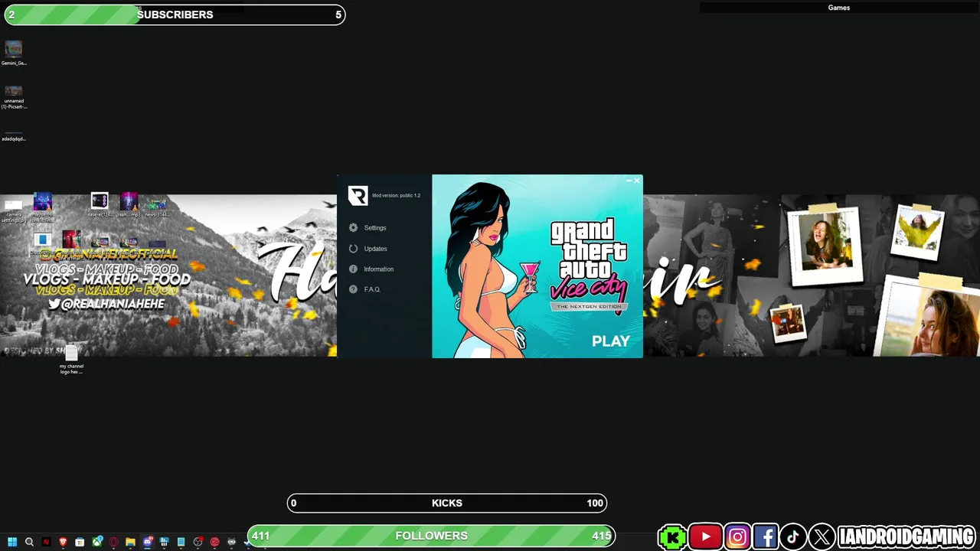Viewport: 980px width, 551px height.
Task: Open the Xbox app from taskbar
Action: click(x=97, y=542)
